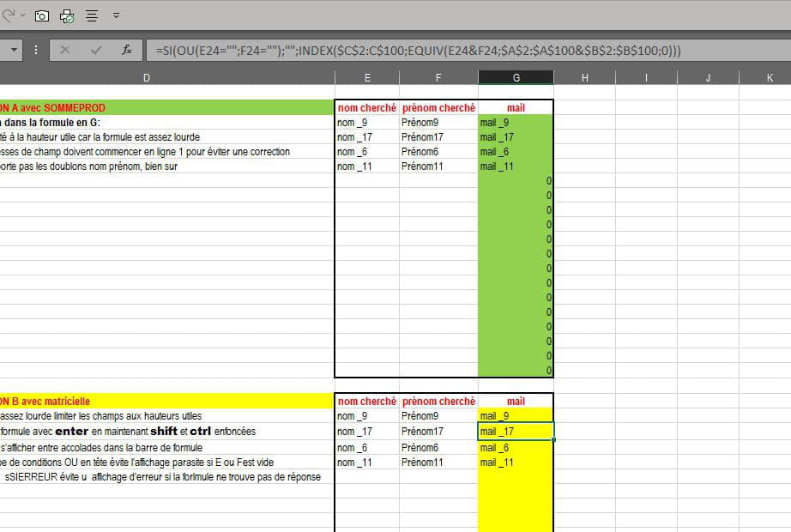Click the three-dot formula bar handle
The image size is (791, 532).
coord(36,50)
